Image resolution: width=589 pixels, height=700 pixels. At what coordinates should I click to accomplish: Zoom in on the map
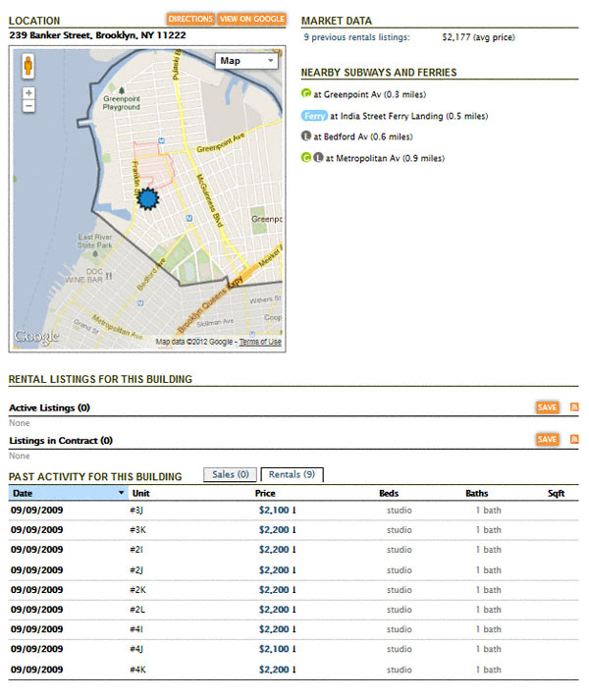(28, 92)
